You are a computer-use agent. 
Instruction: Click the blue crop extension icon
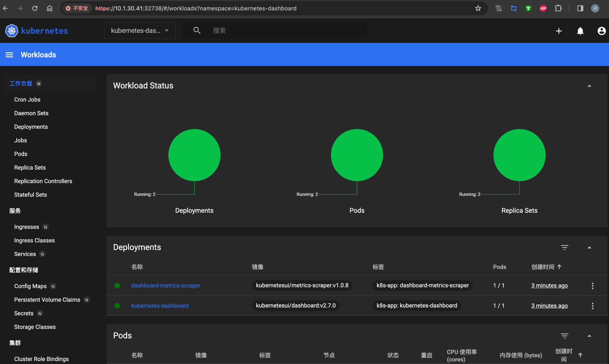(514, 8)
